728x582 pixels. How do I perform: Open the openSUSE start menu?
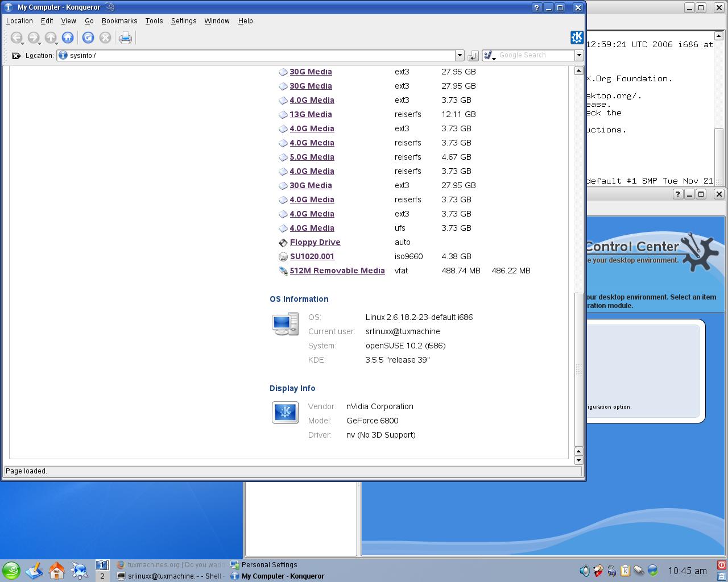(11, 571)
